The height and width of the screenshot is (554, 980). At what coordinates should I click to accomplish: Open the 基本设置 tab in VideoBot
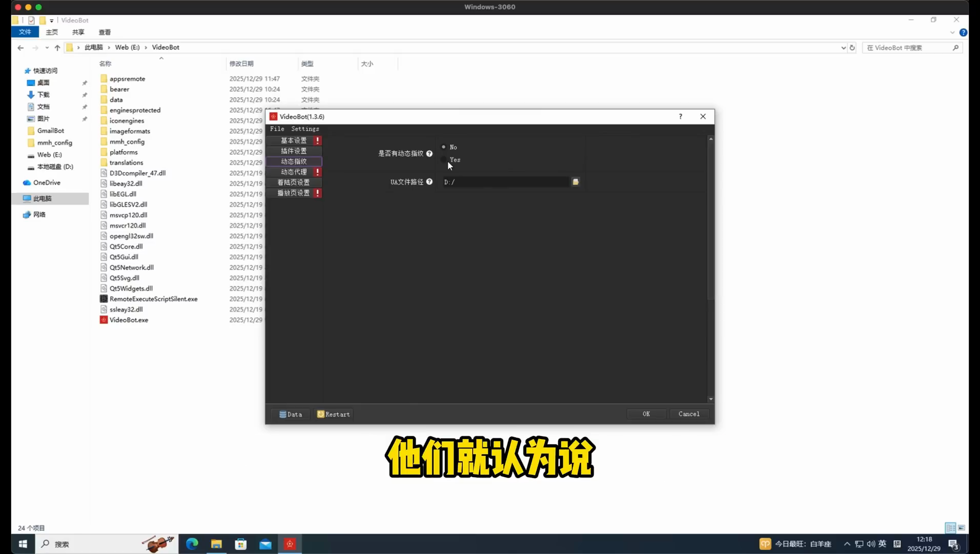pos(294,140)
